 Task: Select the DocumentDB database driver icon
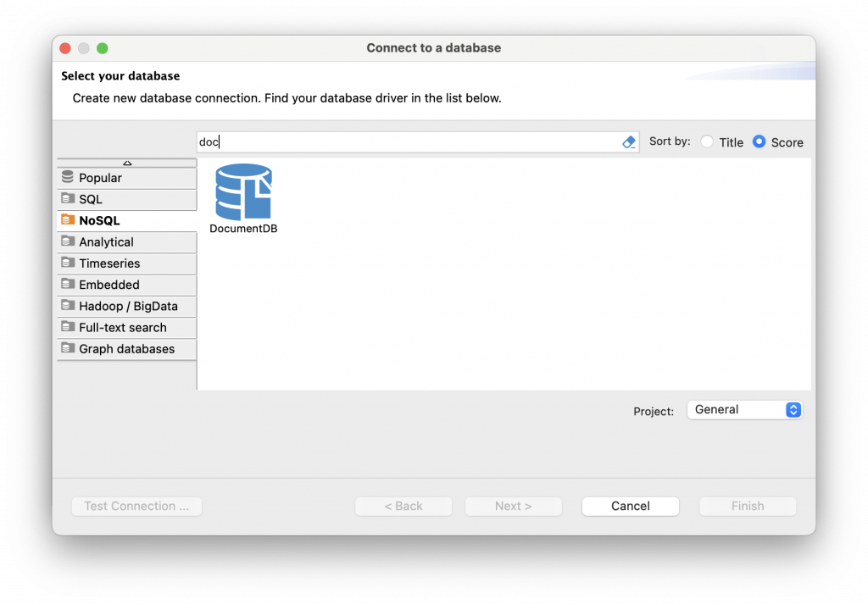[x=243, y=192]
